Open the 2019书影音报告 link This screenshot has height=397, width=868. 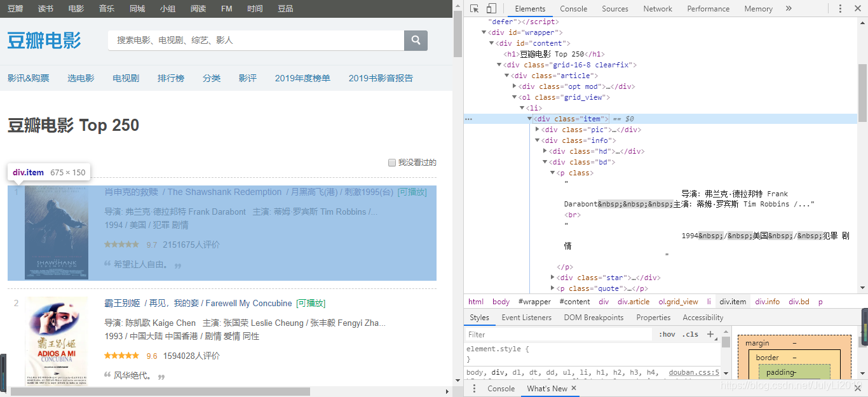[381, 78]
